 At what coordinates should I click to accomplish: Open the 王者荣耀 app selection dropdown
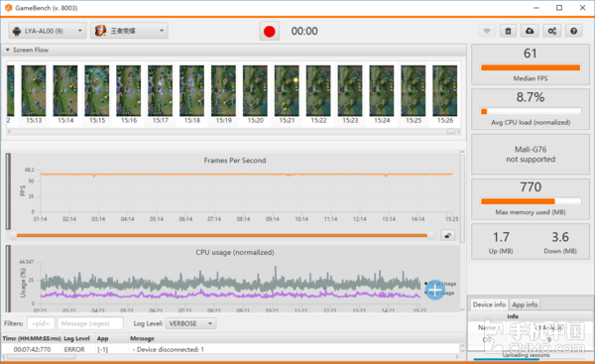click(129, 31)
